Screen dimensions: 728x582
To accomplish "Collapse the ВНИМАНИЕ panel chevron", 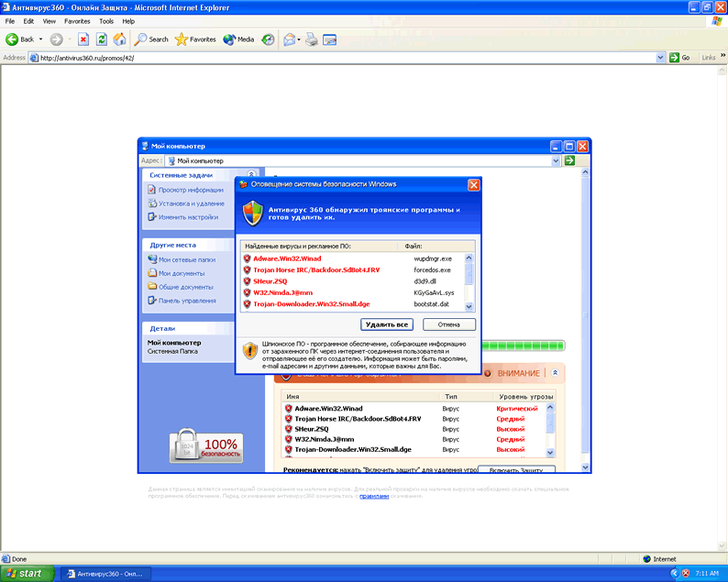I will pos(555,373).
